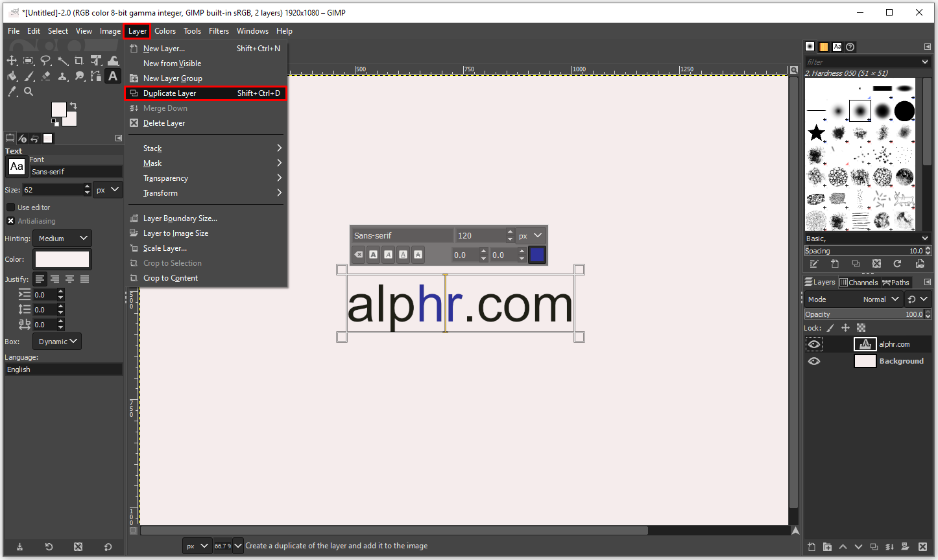Click the Language field showing English
Viewport: 938px width, 560px height.
[x=63, y=369]
